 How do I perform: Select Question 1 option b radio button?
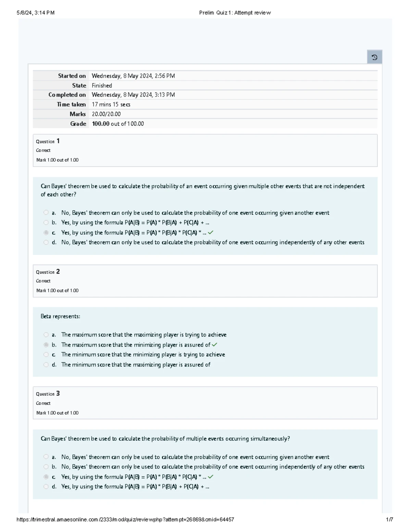46,223
